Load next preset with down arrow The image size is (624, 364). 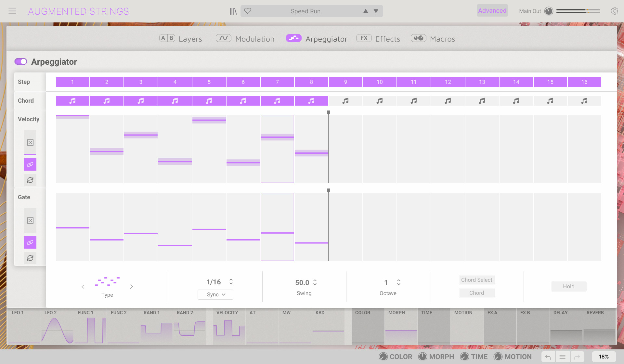pos(376,11)
